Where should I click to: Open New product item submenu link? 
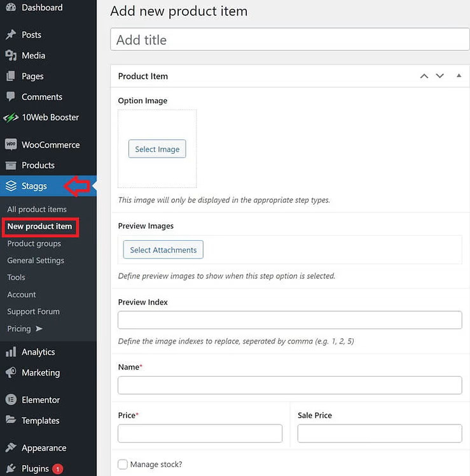(39, 226)
